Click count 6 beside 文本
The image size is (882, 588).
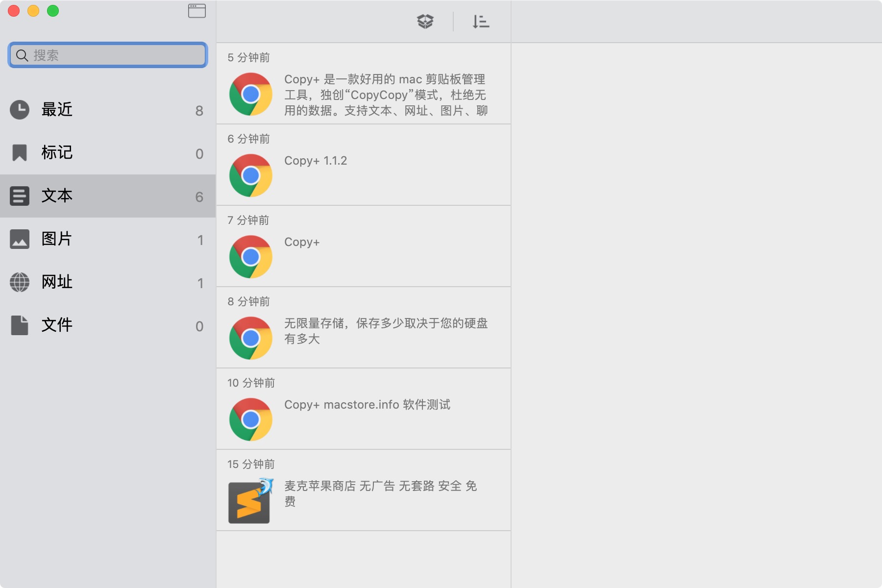pos(199,197)
